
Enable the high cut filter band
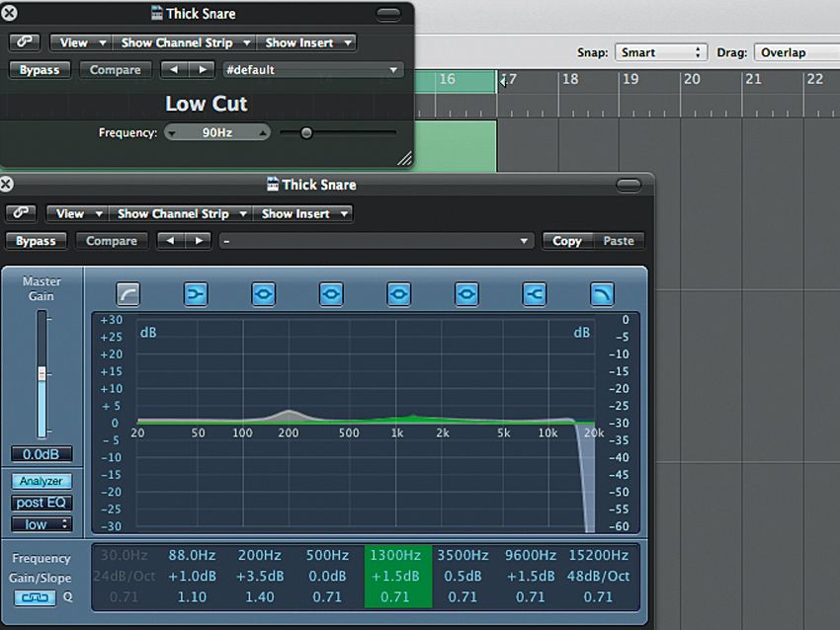(x=601, y=293)
